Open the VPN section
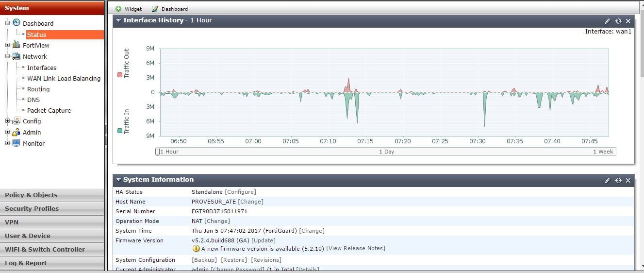Image resolution: width=644 pixels, height=273 pixels. click(x=52, y=222)
